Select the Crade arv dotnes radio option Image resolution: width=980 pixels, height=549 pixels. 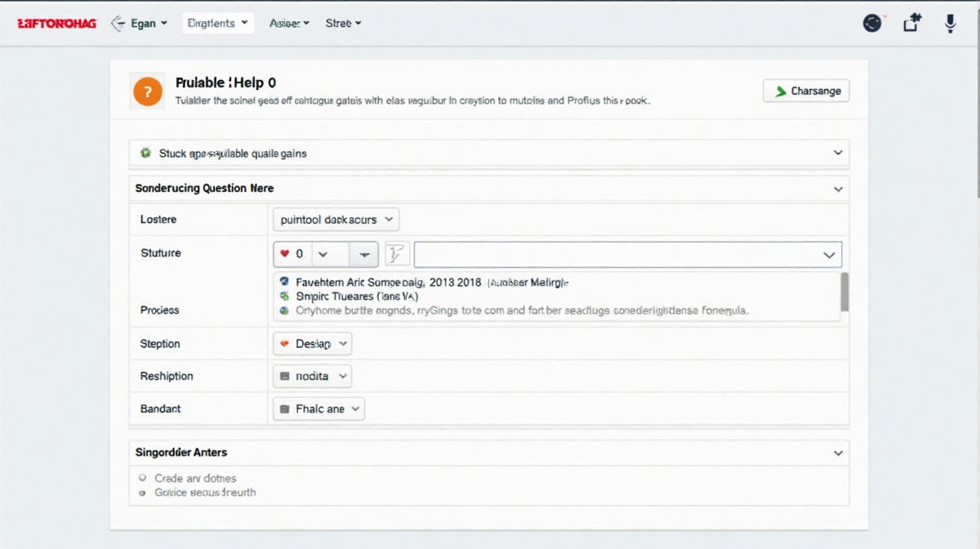click(x=143, y=478)
